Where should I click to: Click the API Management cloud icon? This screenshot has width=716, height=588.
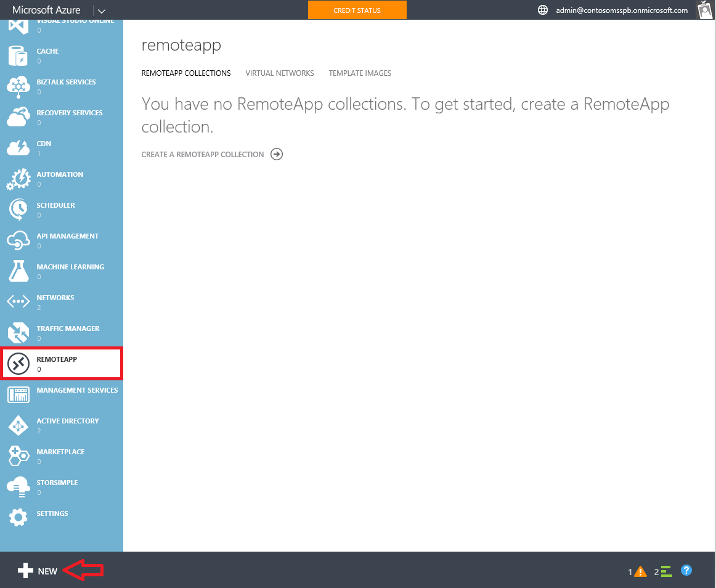point(18,240)
